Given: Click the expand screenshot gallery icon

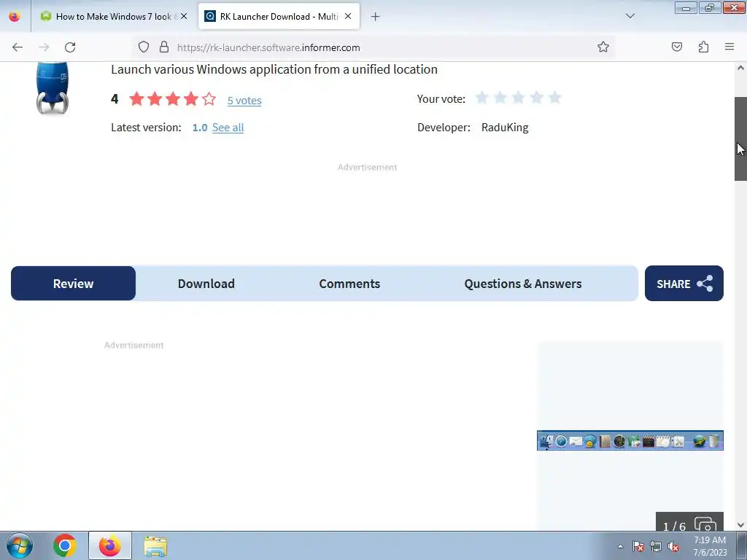Looking at the screenshot, I should point(705,524).
